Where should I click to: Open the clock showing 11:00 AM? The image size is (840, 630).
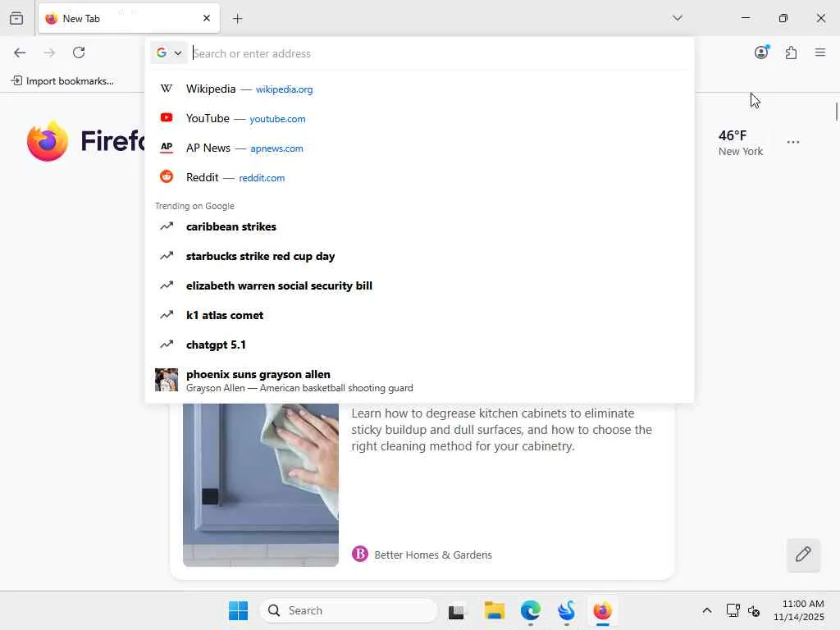(x=799, y=610)
